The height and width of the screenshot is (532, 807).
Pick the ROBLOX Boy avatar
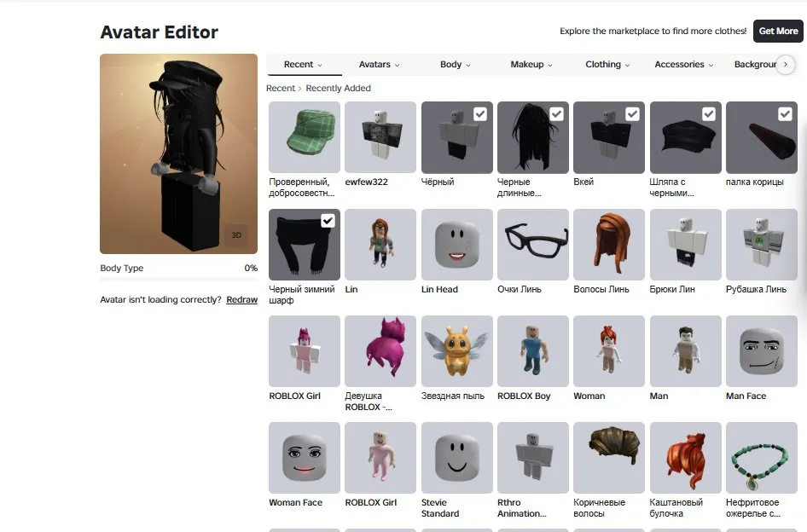click(533, 351)
